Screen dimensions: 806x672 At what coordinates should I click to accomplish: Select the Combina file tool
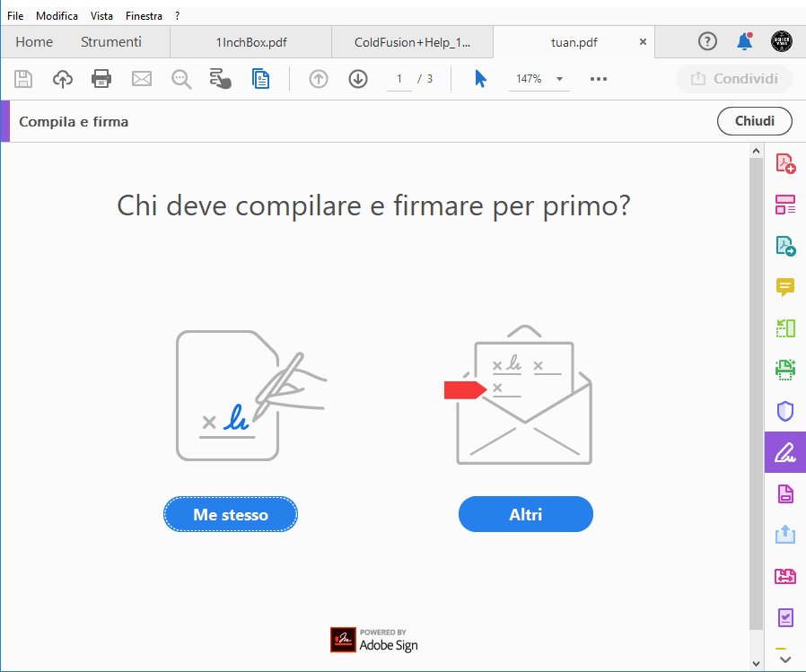784,204
